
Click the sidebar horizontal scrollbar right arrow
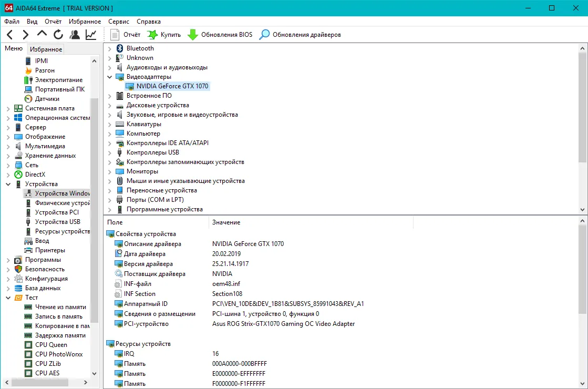click(x=86, y=383)
